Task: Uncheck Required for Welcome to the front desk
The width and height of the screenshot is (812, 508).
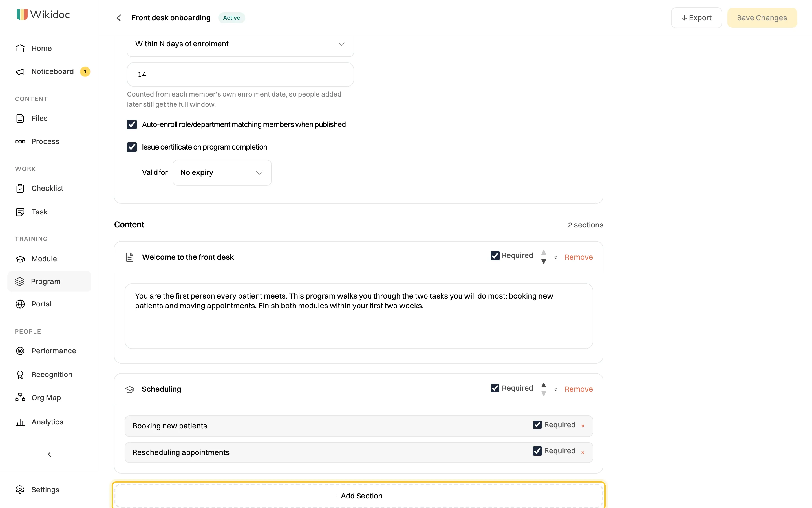Action: pos(495,256)
